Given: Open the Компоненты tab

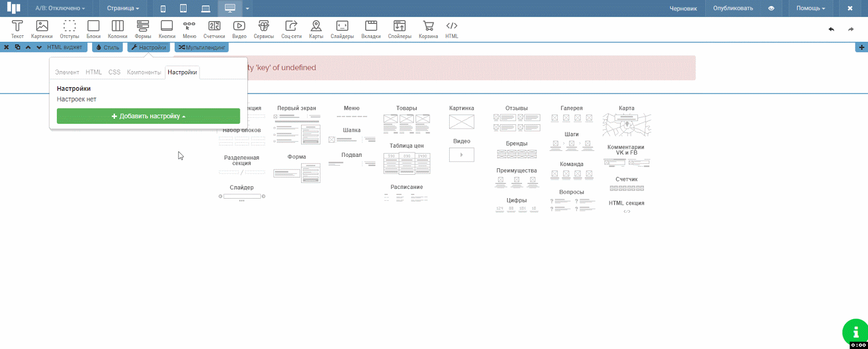Looking at the screenshot, I should 144,72.
